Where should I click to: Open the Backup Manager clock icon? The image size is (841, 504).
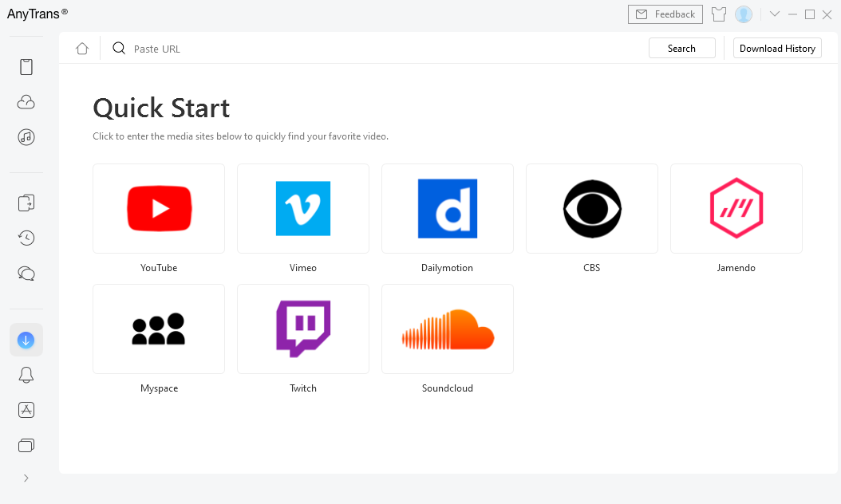(x=26, y=238)
